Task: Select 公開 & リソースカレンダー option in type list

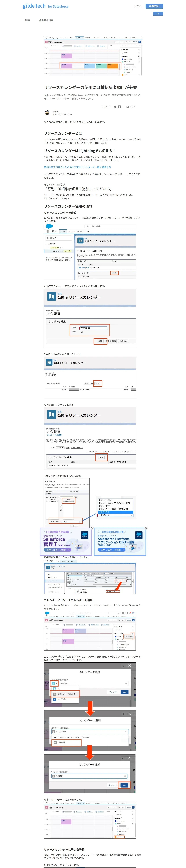Action: click(65, 694)
